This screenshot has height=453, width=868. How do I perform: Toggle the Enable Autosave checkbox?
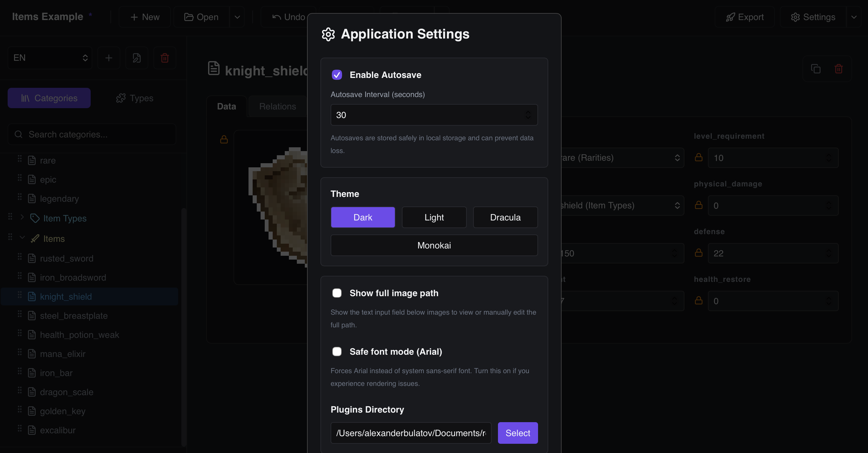337,75
